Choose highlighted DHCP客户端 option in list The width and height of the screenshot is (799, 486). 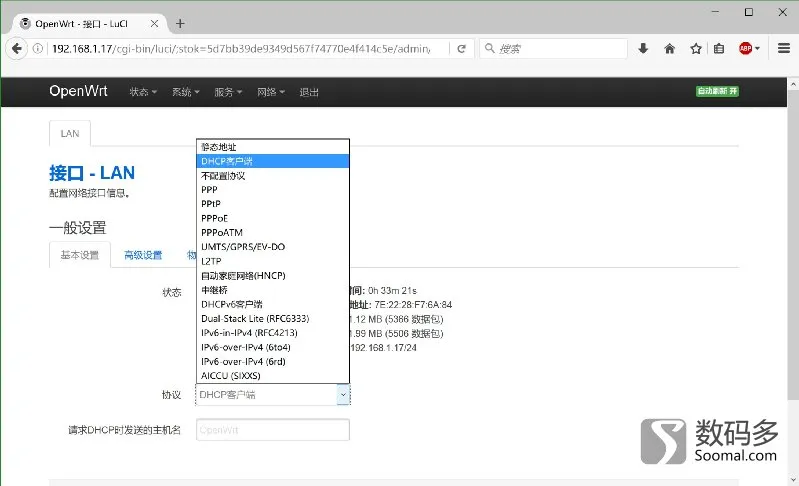(273, 161)
